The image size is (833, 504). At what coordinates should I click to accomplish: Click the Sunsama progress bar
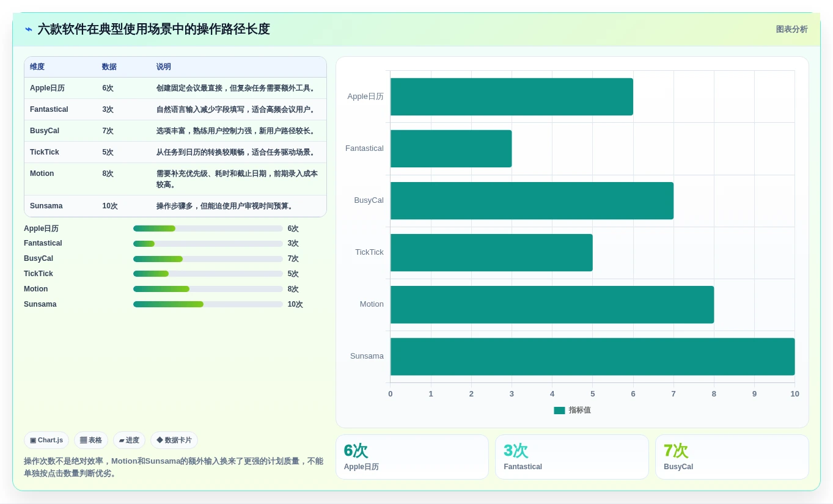(x=208, y=304)
